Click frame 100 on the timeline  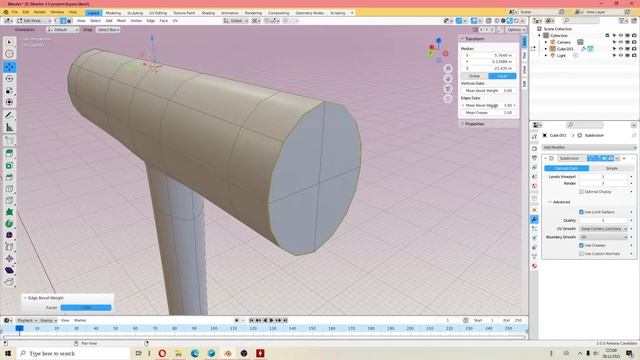[x=213, y=328]
